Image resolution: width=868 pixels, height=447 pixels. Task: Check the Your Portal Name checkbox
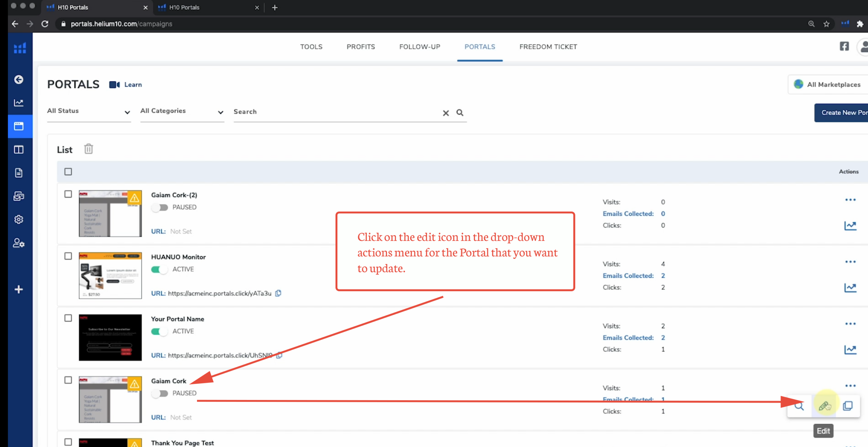(x=68, y=318)
